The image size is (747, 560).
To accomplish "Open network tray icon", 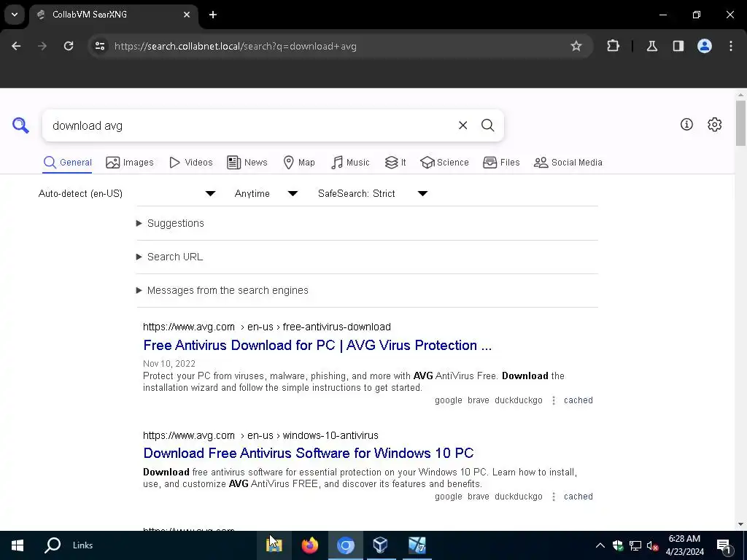I will 635,545.
